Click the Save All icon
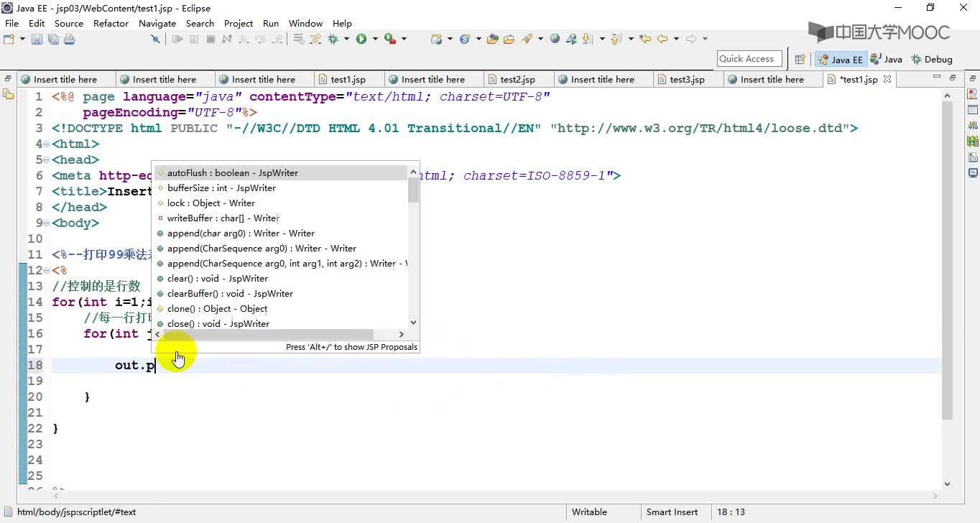This screenshot has height=523, width=980. coord(53,39)
